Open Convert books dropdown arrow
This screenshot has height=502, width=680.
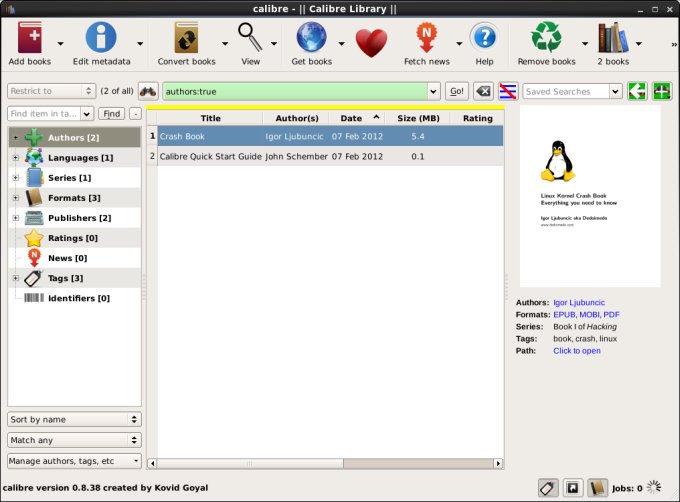[225, 43]
